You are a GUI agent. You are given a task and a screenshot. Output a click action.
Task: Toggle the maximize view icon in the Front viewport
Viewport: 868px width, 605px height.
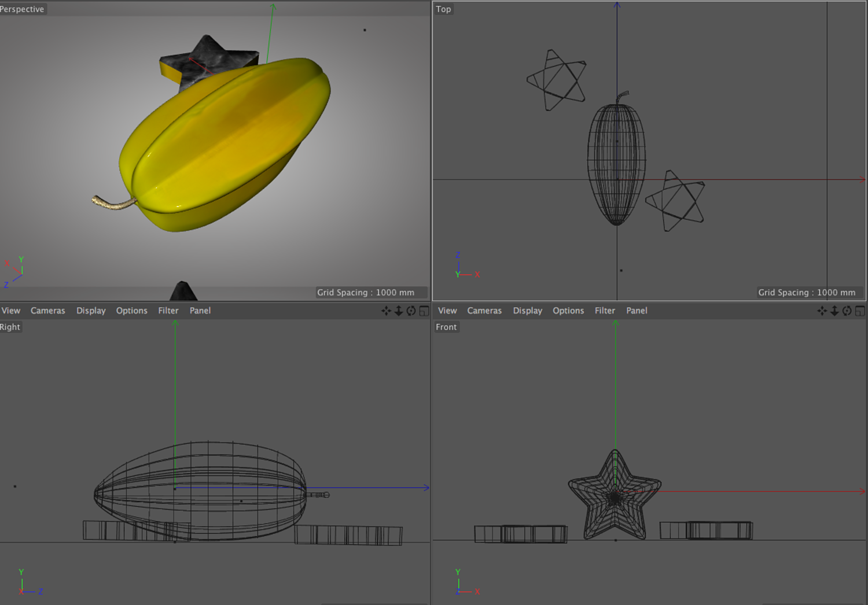860,311
